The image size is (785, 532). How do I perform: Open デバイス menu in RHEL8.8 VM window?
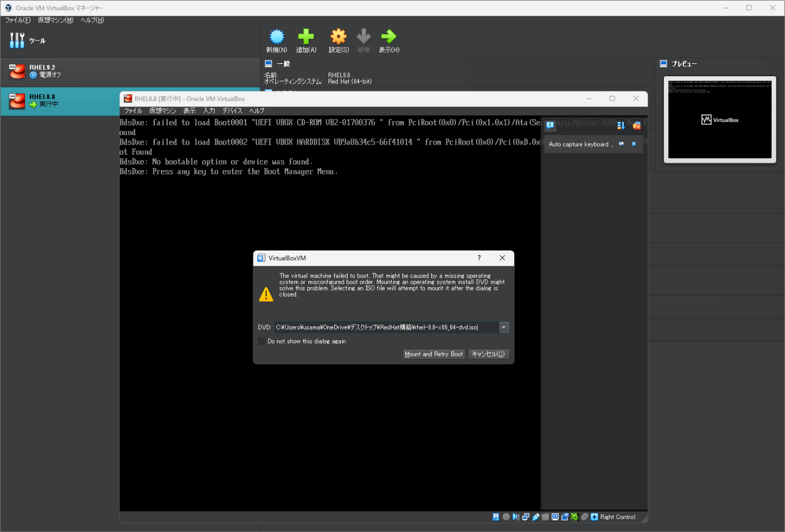pyautogui.click(x=232, y=111)
